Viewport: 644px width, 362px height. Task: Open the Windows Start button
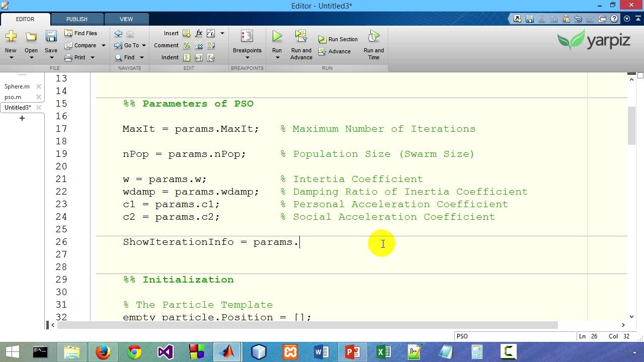[13, 352]
